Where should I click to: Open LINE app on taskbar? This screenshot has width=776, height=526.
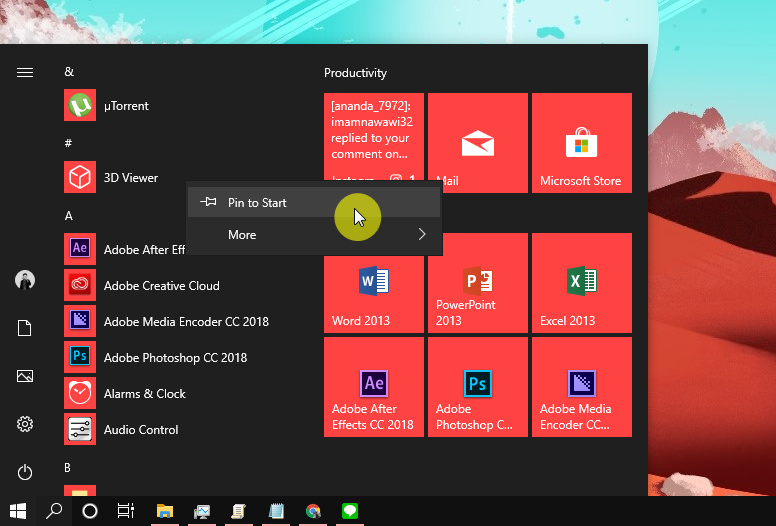click(x=350, y=511)
